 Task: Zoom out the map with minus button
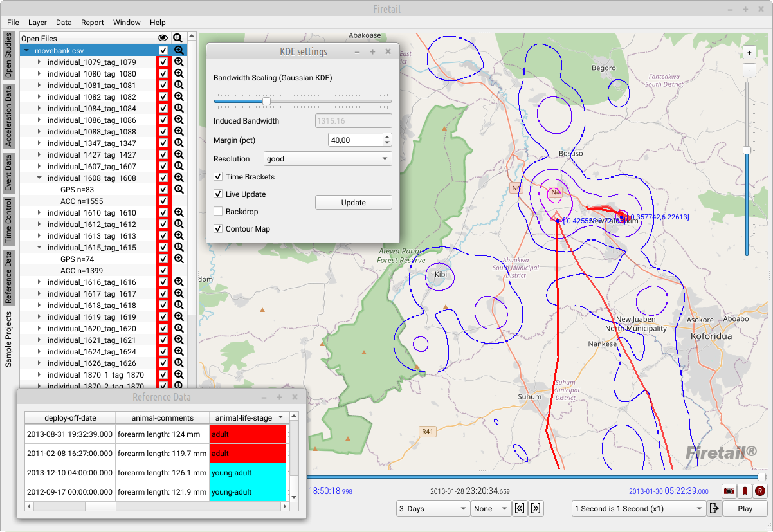[749, 69]
